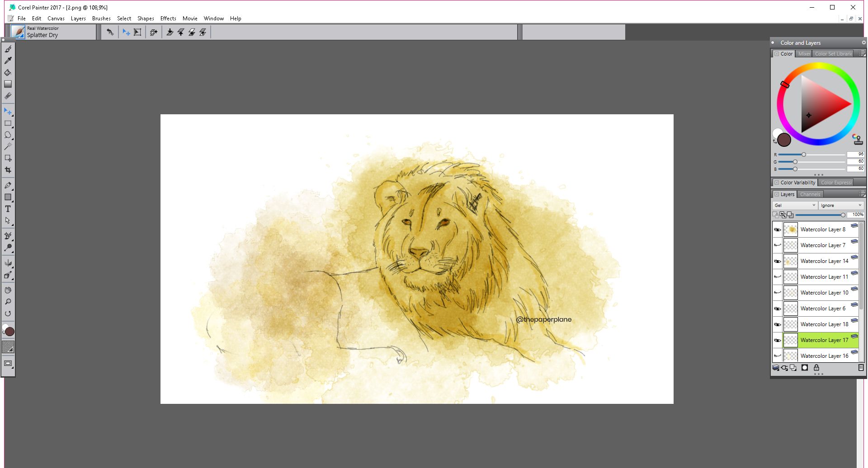
Task: Select the Magnifier tool
Action: [x=8, y=302]
